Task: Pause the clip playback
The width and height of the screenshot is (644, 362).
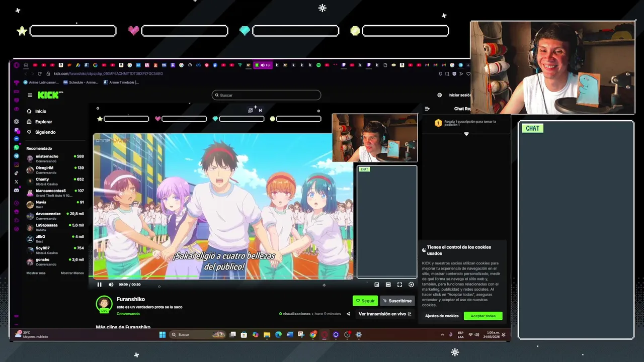Action: (99, 285)
